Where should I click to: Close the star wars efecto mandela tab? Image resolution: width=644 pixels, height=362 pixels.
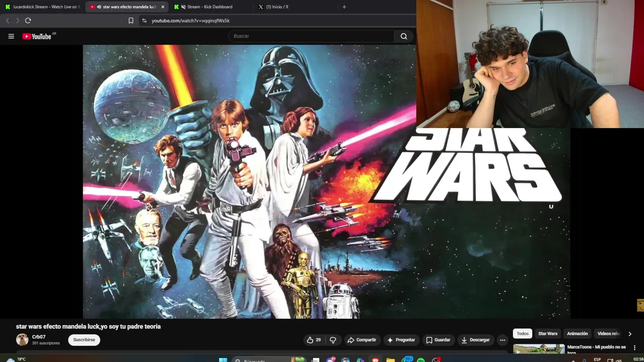[x=163, y=7]
